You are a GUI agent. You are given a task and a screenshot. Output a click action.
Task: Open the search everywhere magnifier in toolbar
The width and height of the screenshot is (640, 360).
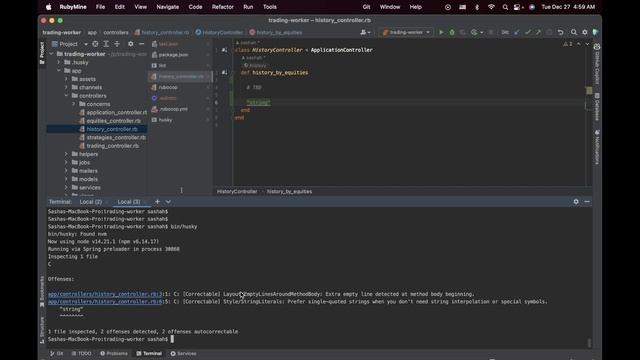click(574, 32)
